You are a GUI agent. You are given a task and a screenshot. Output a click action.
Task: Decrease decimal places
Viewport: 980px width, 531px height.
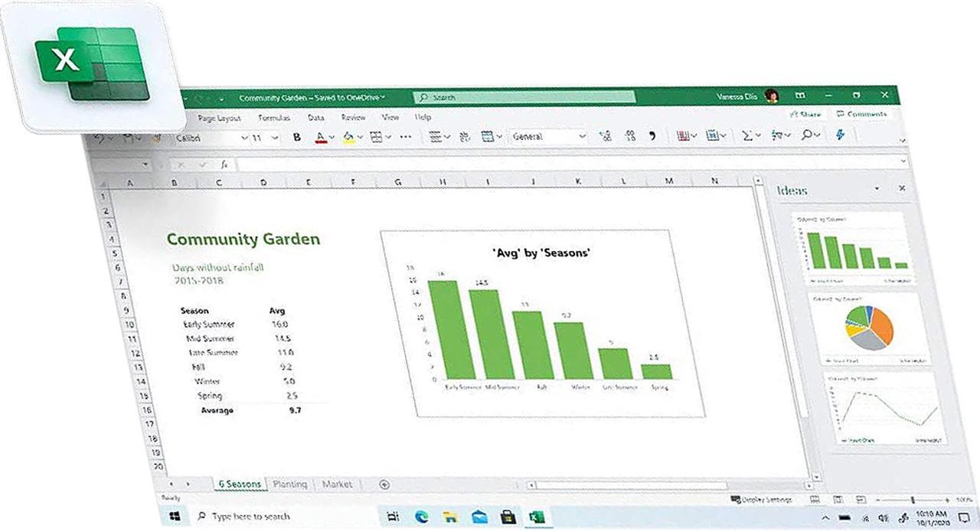(630, 136)
